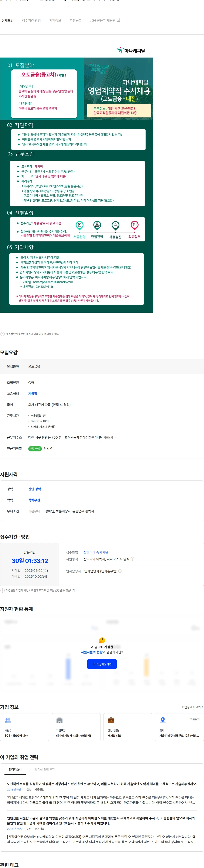The image size is (204, 868).
Task: Click 캐피탈·대출 industry text
Action: (114, 736)
